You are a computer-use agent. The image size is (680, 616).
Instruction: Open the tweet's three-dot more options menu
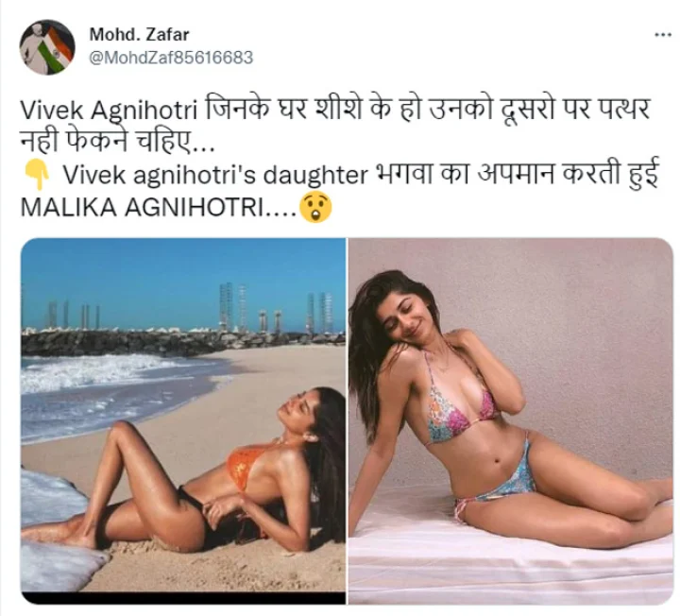point(662,36)
